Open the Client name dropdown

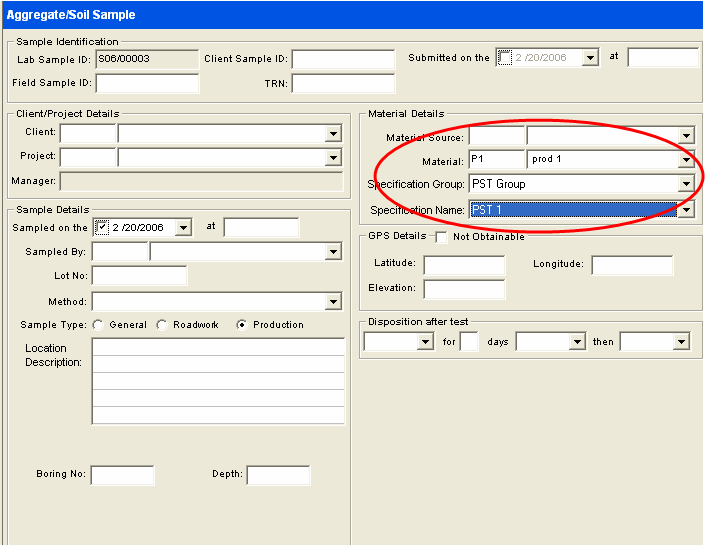[333, 134]
